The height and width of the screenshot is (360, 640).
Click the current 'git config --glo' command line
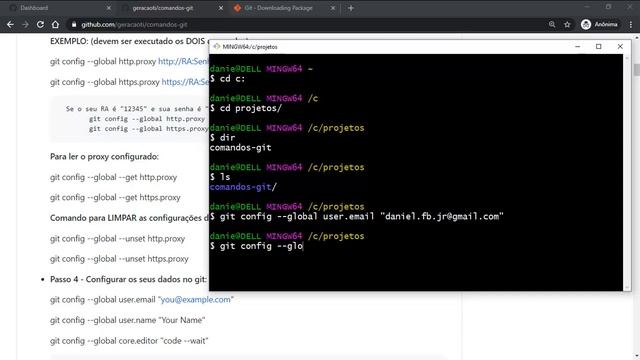(256, 246)
